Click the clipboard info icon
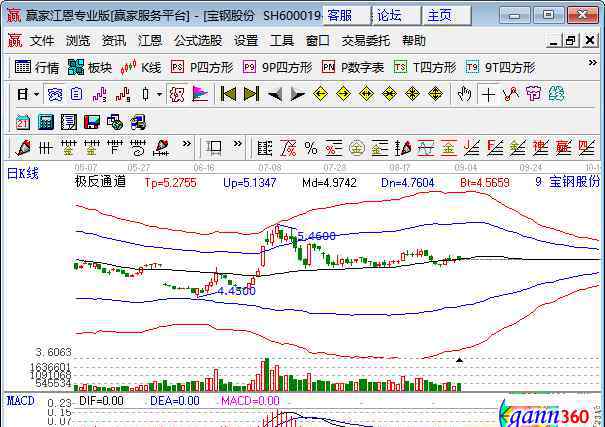This screenshot has height=427, width=605. (x=76, y=94)
